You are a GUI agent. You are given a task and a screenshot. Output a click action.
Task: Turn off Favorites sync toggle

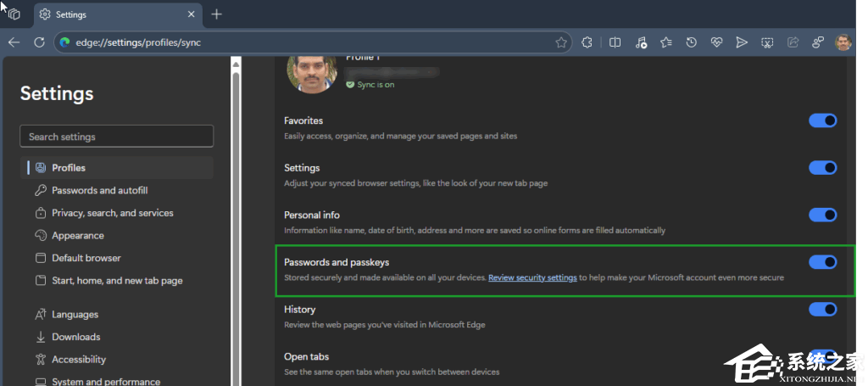[822, 120]
